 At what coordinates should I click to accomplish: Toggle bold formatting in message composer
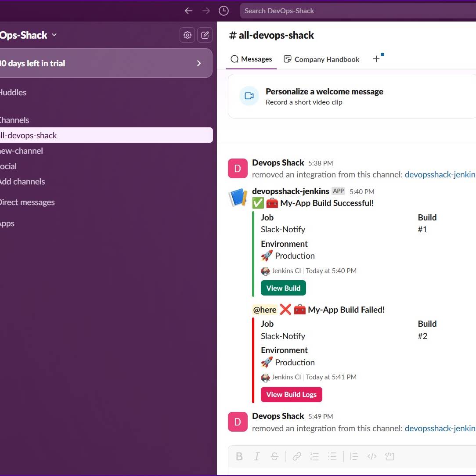click(239, 456)
